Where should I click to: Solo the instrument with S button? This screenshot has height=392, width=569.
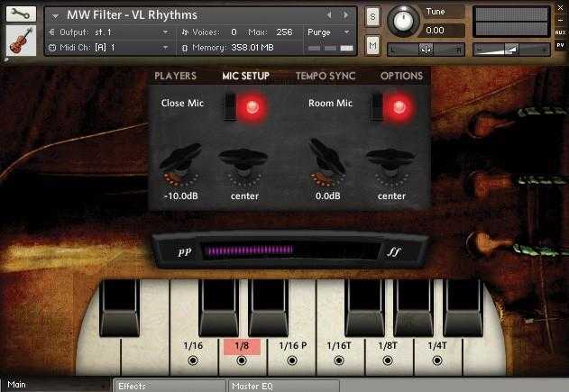point(372,17)
